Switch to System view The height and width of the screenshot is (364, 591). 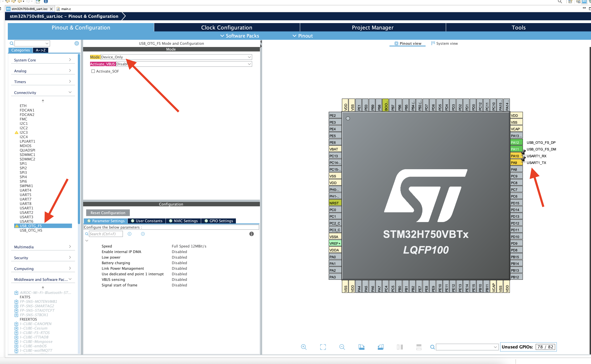445,43
